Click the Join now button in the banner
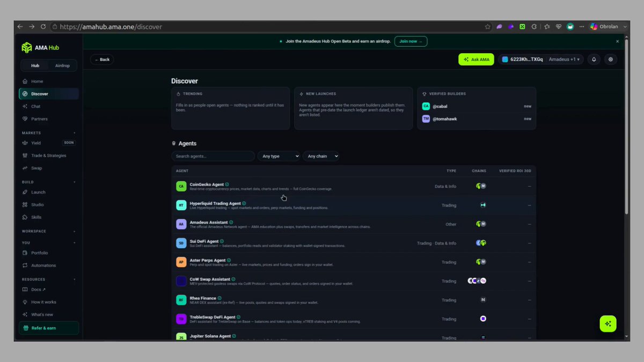This screenshot has width=644, height=362. [x=411, y=41]
